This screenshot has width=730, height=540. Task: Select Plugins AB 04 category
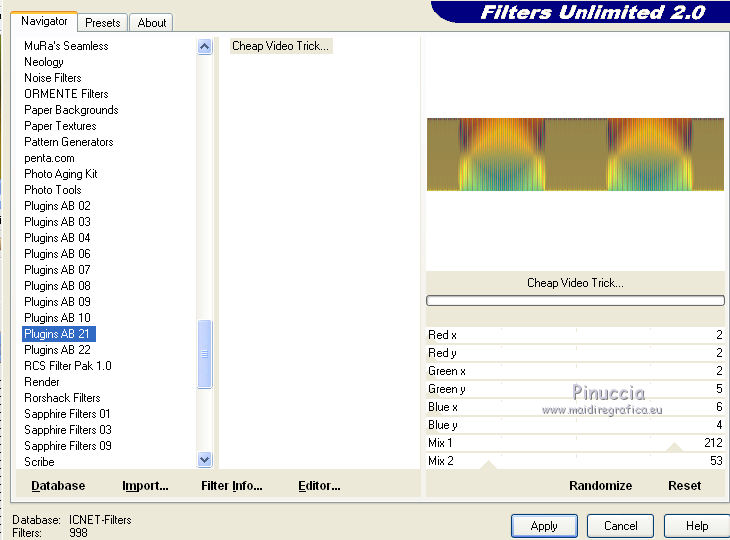[57, 238]
